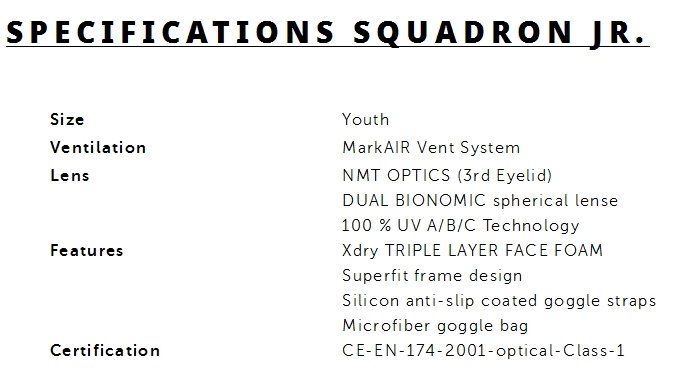Select the Ventilation label
Viewport: 682px width, 382px height.
click(x=98, y=147)
